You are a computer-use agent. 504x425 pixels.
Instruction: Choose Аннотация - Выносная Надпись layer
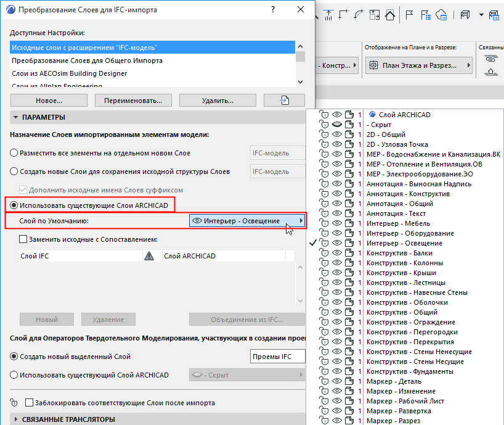click(x=419, y=184)
